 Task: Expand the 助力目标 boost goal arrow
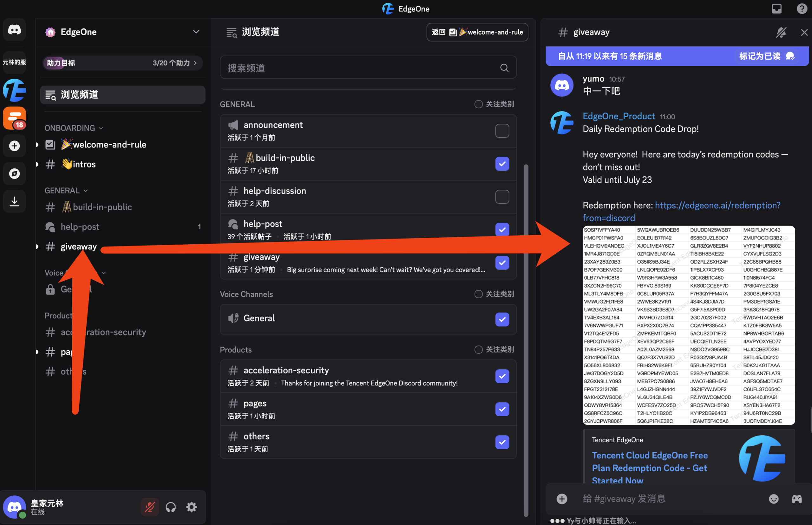pos(195,63)
